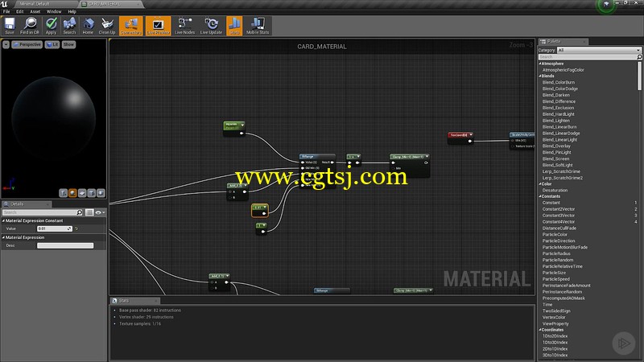This screenshot has height=362, width=644.
Task: Select VertexColor in palette
Action: (554, 317)
